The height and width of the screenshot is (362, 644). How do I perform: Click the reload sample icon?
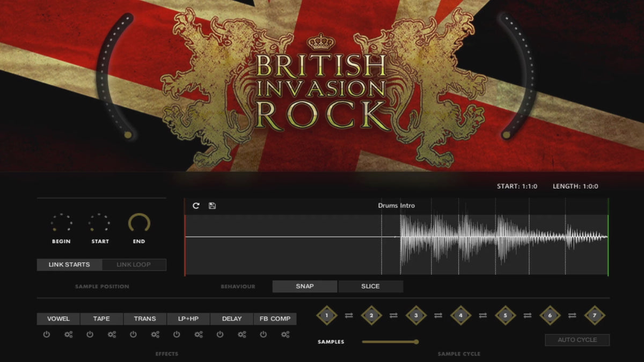[x=196, y=206]
